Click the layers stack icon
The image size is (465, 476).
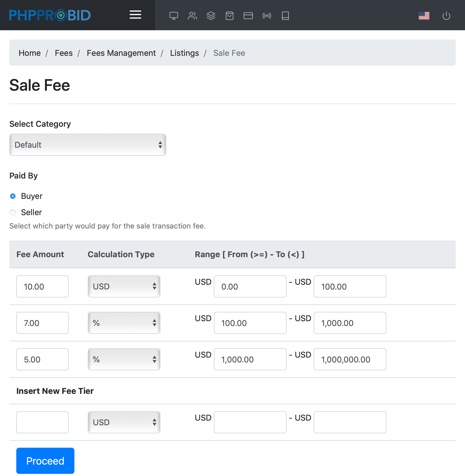tap(211, 16)
